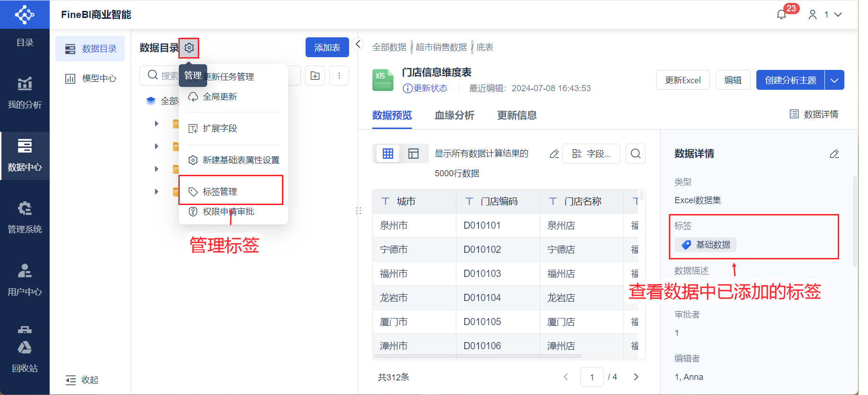
Task: Click the FineBI logo icon
Action: pyautogui.click(x=25, y=15)
